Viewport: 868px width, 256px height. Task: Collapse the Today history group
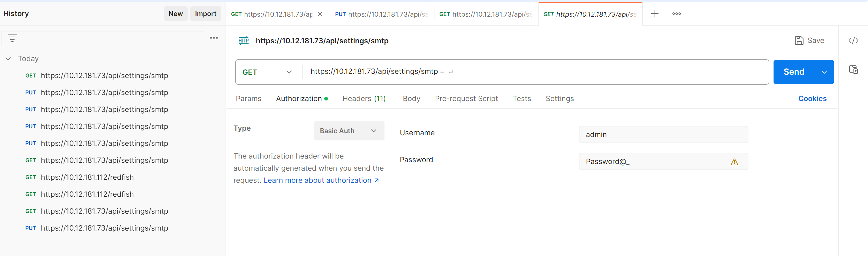(x=8, y=59)
